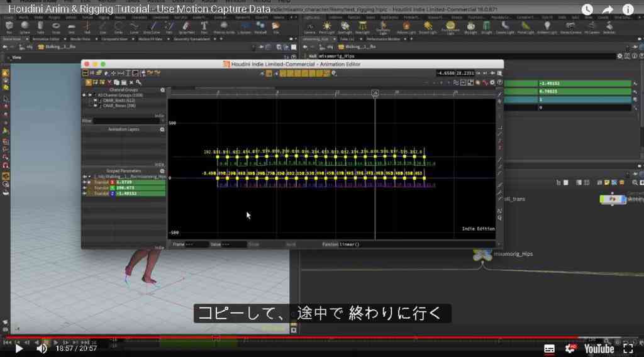Toggle YouTube volume mute
The width and height of the screenshot is (644, 357).
click(x=42, y=349)
